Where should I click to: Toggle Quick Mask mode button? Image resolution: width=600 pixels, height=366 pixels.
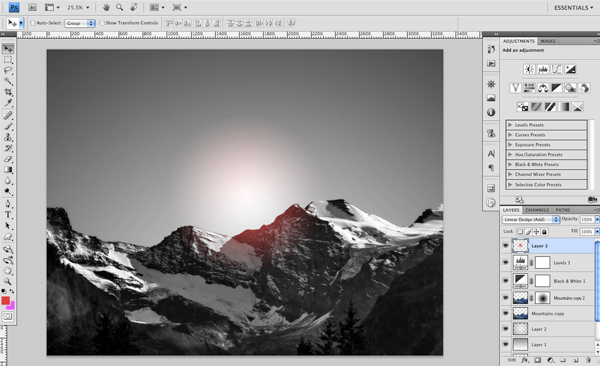pos(8,317)
